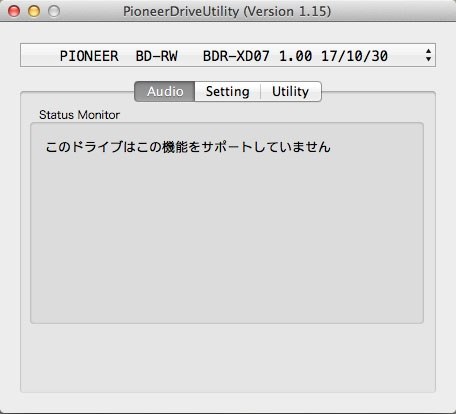Open the PIONEER BD-RW drive selection dropdown
The height and width of the screenshot is (414, 456).
click(228, 55)
